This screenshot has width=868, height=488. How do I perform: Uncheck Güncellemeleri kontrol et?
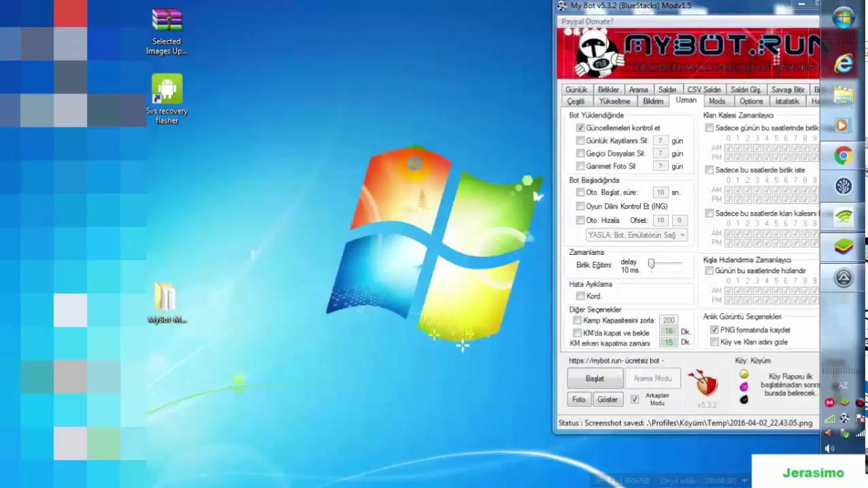[580, 127]
